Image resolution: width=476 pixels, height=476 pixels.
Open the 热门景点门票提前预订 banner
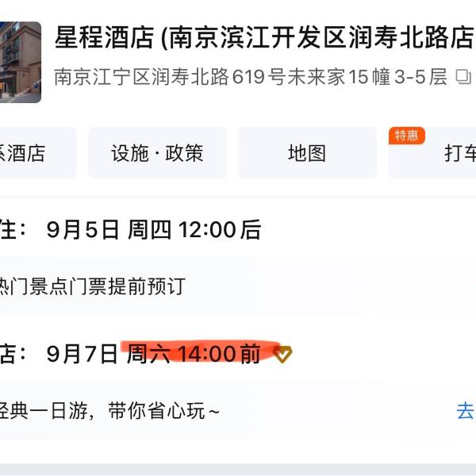92,286
